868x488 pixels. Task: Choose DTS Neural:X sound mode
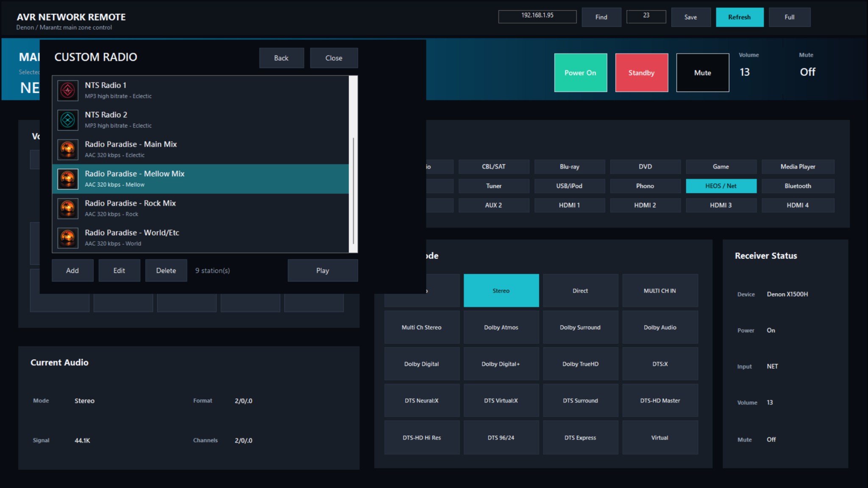(x=422, y=401)
